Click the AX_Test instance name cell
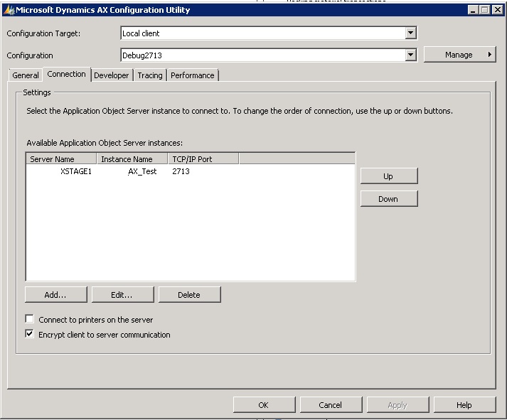 click(x=142, y=171)
